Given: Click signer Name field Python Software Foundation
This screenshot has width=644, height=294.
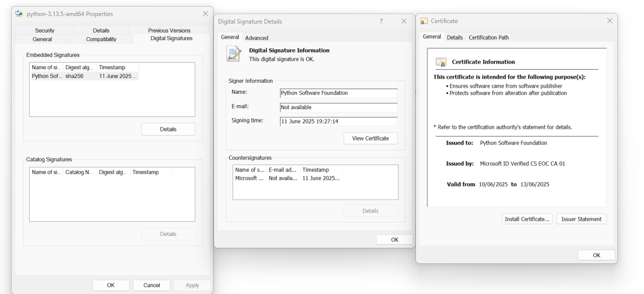Looking at the screenshot, I should pyautogui.click(x=339, y=93).
